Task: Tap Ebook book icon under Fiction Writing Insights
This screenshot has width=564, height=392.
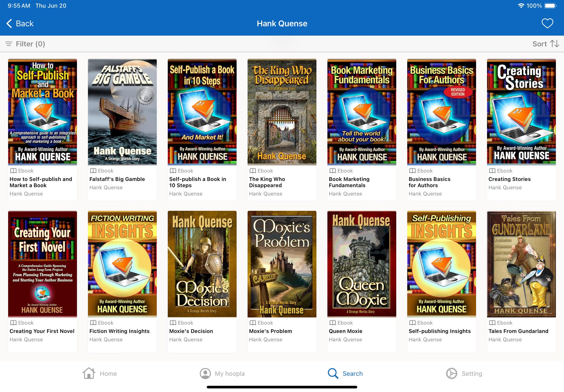Action: tap(93, 323)
